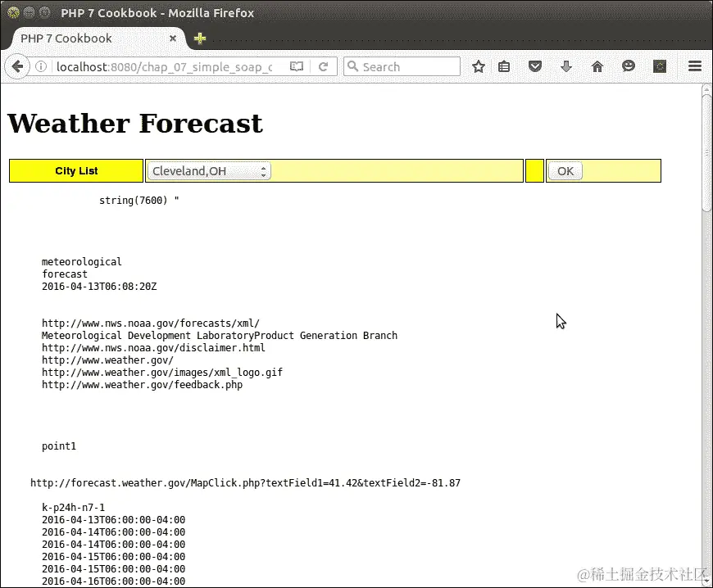Show bookmarks list icon
Screen dimensions: 713x588
504,67
